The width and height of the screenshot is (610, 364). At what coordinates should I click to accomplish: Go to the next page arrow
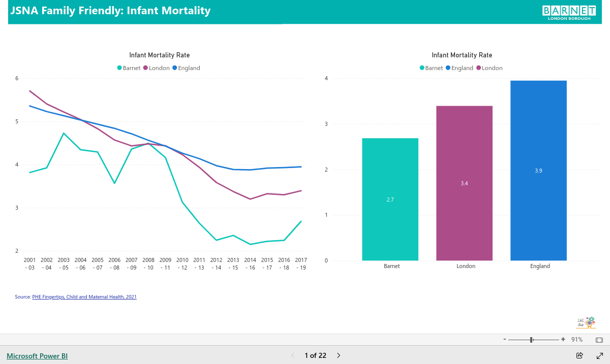[x=339, y=355]
